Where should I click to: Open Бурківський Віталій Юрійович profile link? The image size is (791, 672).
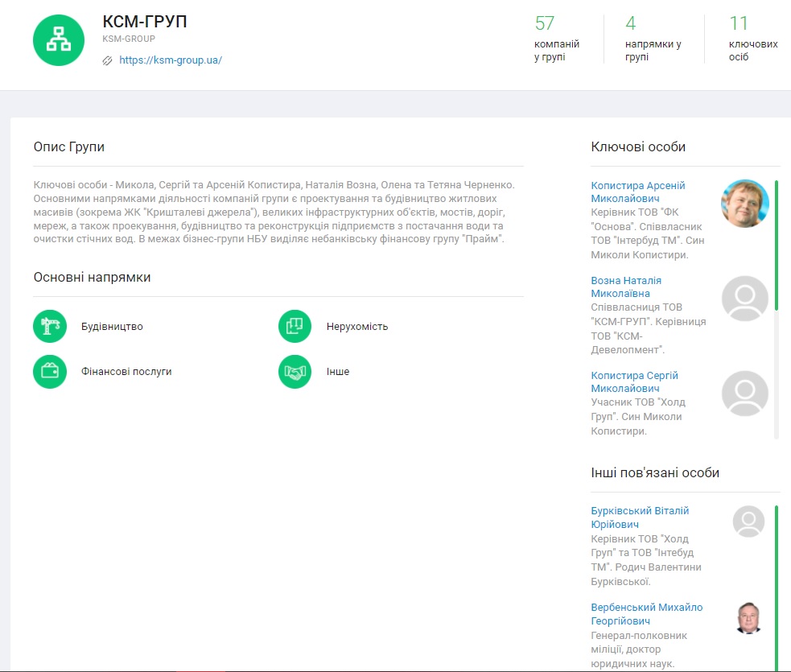click(x=639, y=517)
